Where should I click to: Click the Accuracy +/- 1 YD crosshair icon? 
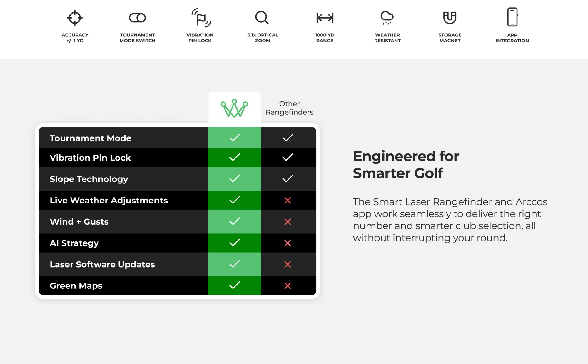75,18
